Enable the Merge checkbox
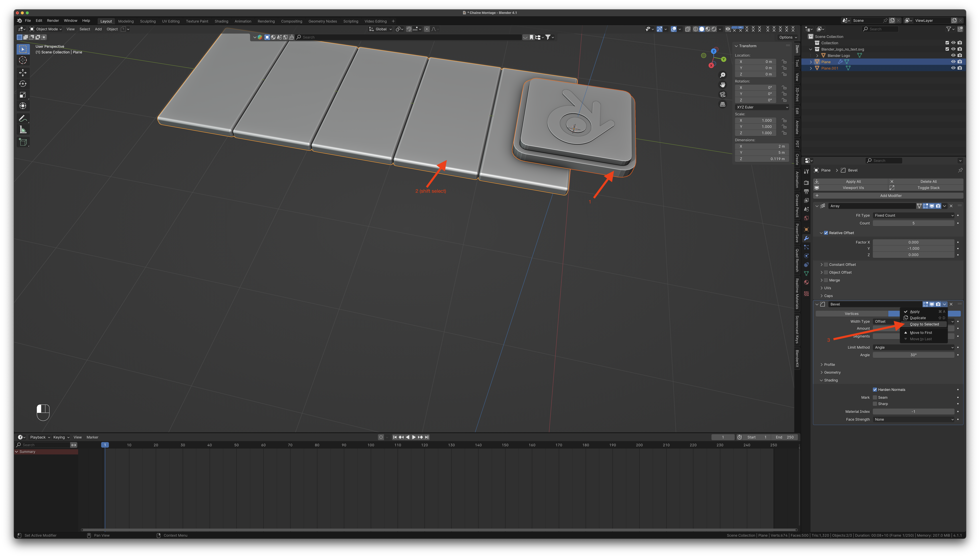Viewport: 980px width, 557px height. tap(826, 280)
